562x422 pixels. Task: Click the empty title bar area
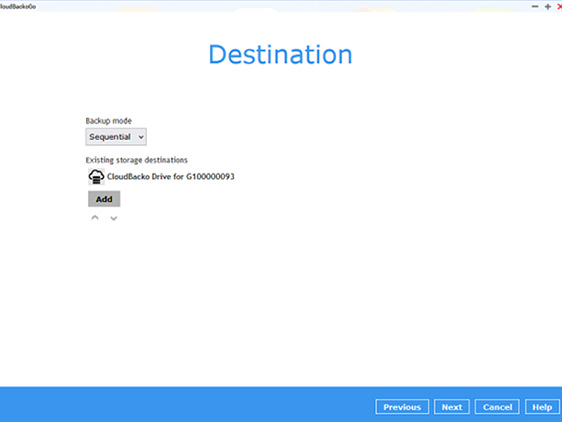pyautogui.click(x=280, y=6)
